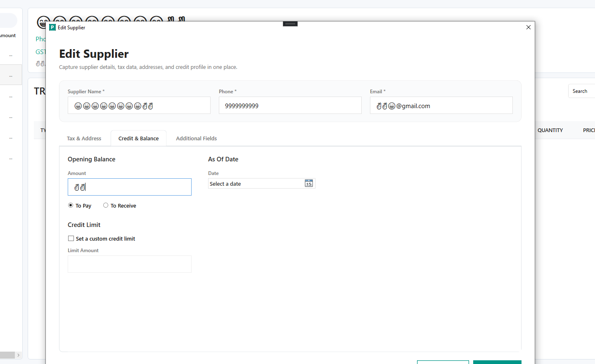Open the As Of Date selector field
The height and width of the screenshot is (364, 595).
coord(256,184)
